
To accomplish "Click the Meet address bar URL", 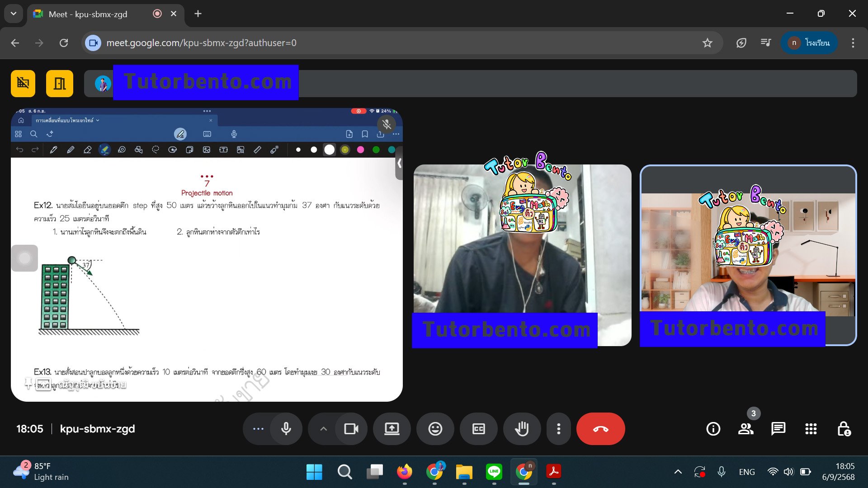I will pos(201,43).
